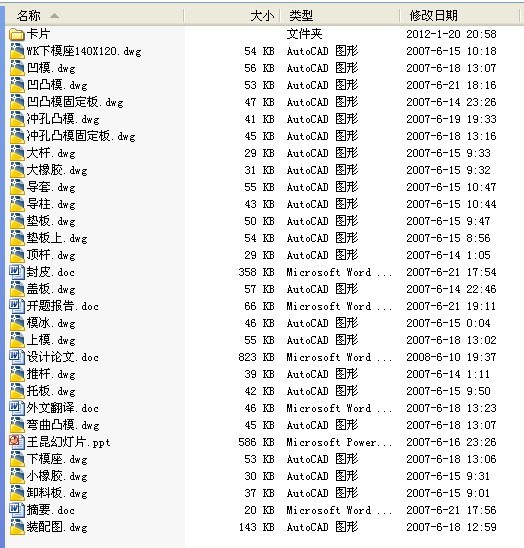
Task: Click the 文件夹 type cell
Action: click(304, 34)
